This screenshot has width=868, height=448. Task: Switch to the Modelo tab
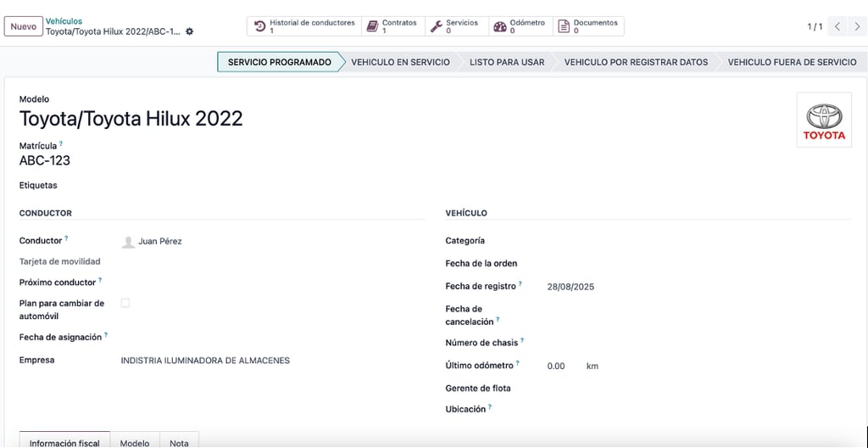(x=135, y=440)
